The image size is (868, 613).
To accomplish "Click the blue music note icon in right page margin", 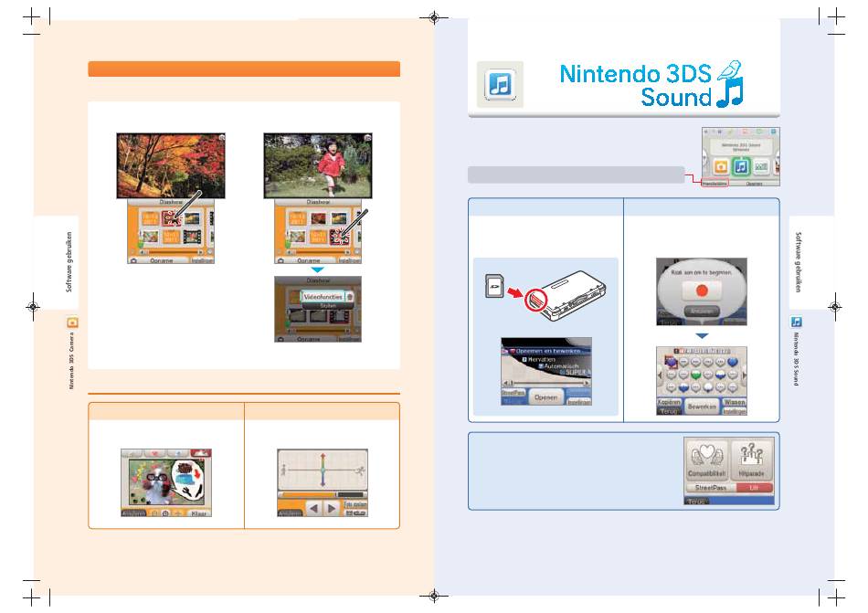I will coord(796,322).
